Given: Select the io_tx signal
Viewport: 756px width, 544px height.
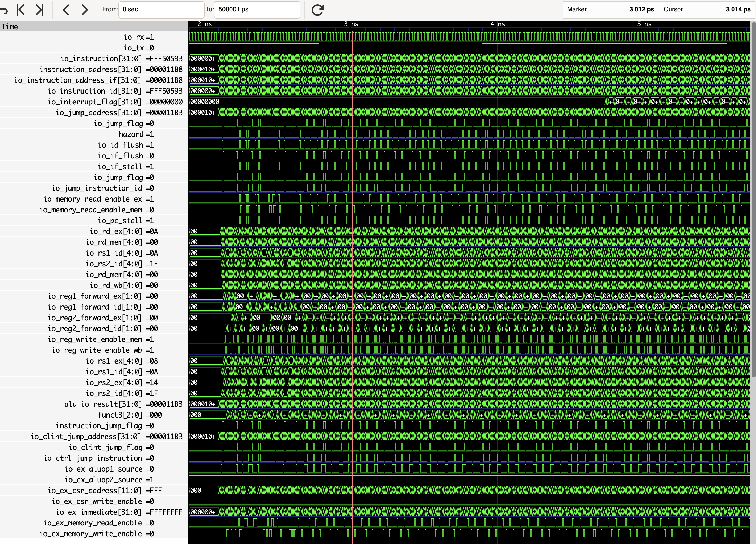Looking at the screenshot, I should (x=94, y=48).
